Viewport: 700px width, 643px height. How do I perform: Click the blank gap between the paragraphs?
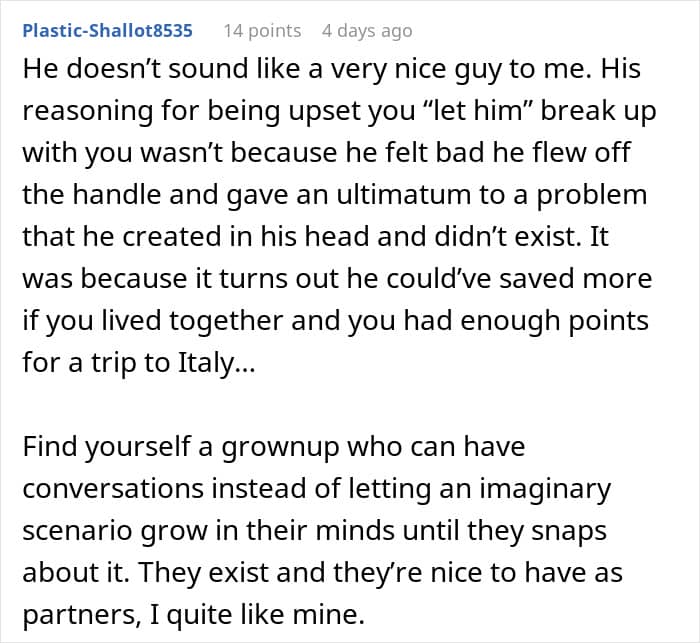coord(350,405)
